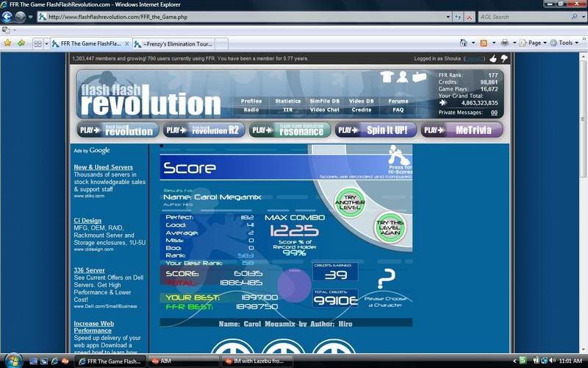The height and width of the screenshot is (368, 588).
Task: Open the SimFile DB menu link
Action: pyautogui.click(x=324, y=102)
